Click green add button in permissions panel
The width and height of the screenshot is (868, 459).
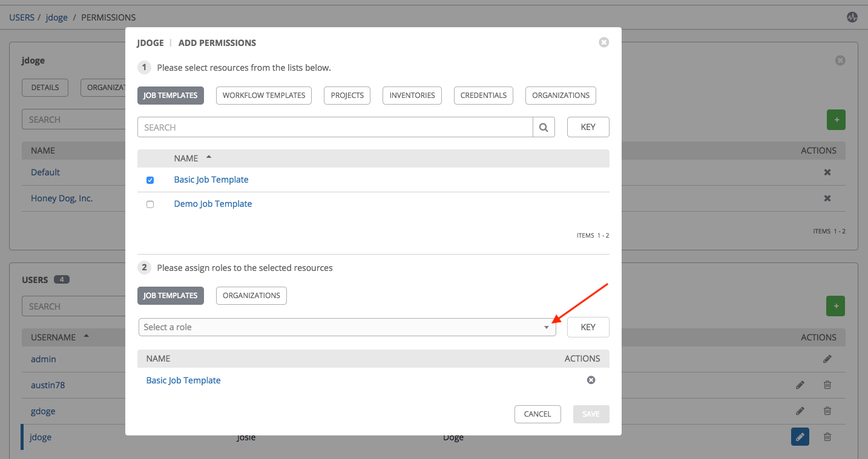pos(836,120)
